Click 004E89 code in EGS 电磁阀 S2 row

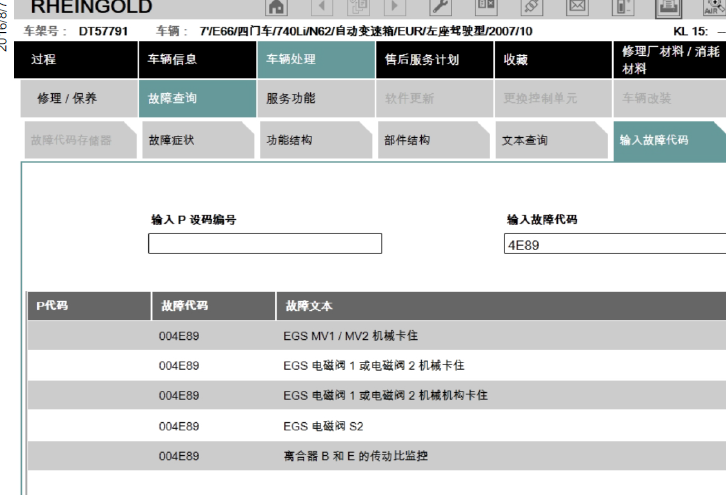(179, 426)
